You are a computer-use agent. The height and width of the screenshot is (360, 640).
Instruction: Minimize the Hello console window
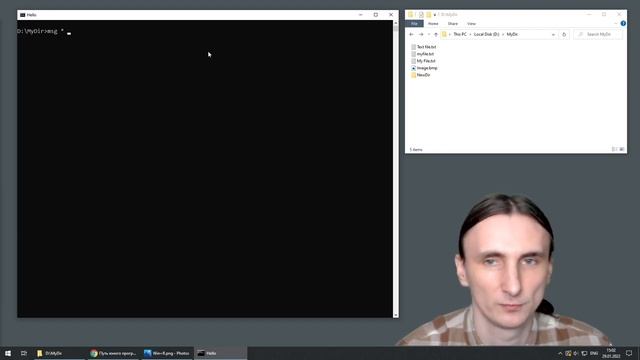point(360,15)
